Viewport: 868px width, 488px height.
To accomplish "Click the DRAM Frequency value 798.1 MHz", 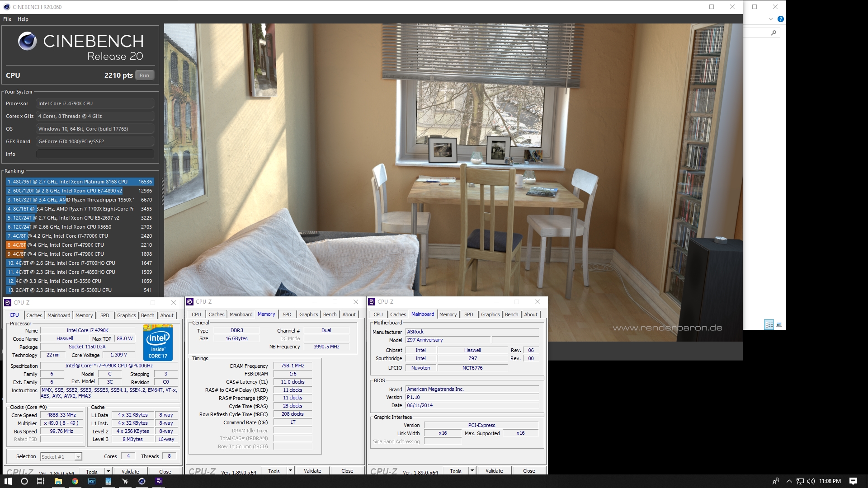I will pyautogui.click(x=292, y=366).
